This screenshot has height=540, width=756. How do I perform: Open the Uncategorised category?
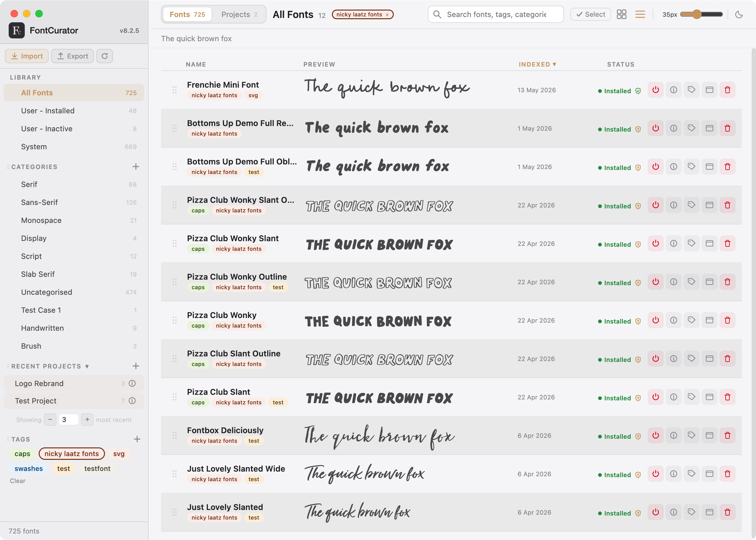click(74, 292)
